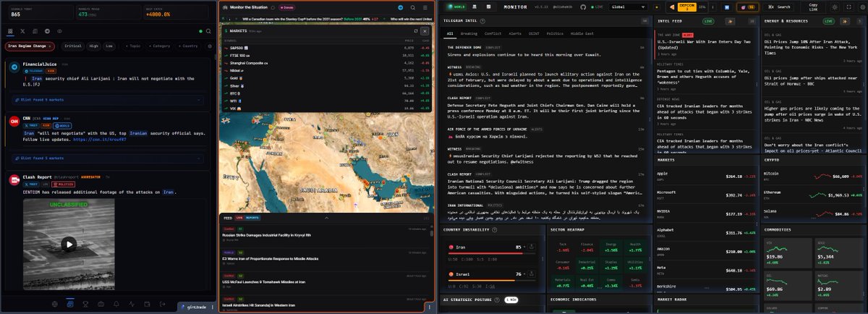Filter signals by Low severity
This screenshot has width=868, height=314.
coord(109,46)
